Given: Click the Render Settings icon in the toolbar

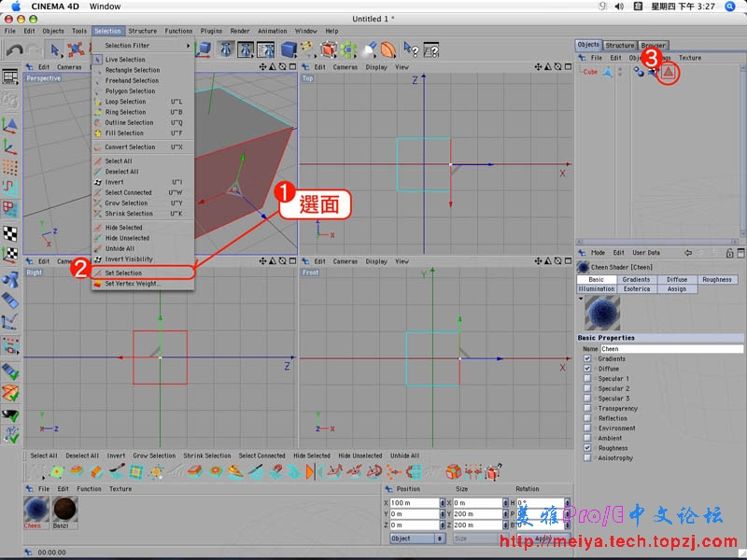Looking at the screenshot, I should pyautogui.click(x=265, y=49).
